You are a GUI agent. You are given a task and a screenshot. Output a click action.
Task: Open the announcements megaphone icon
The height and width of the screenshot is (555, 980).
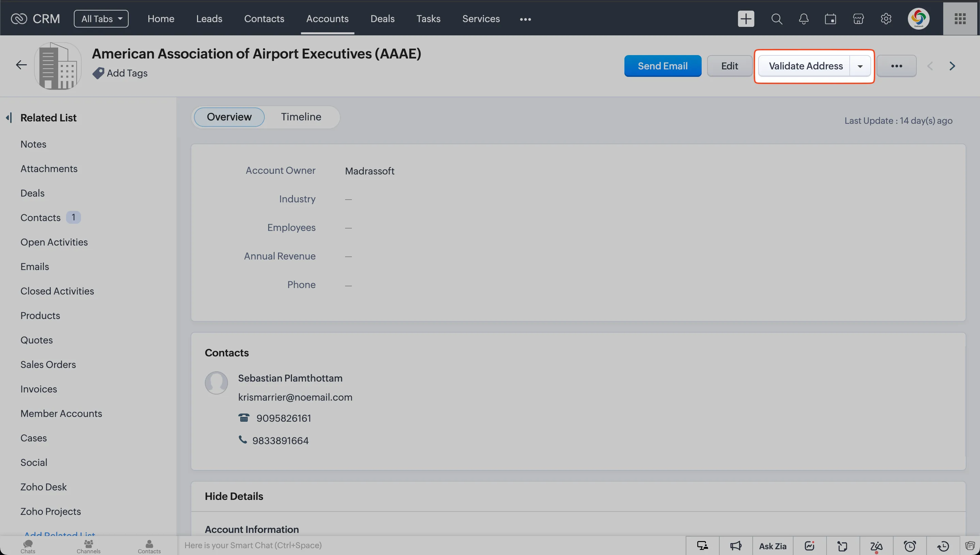[x=736, y=546]
